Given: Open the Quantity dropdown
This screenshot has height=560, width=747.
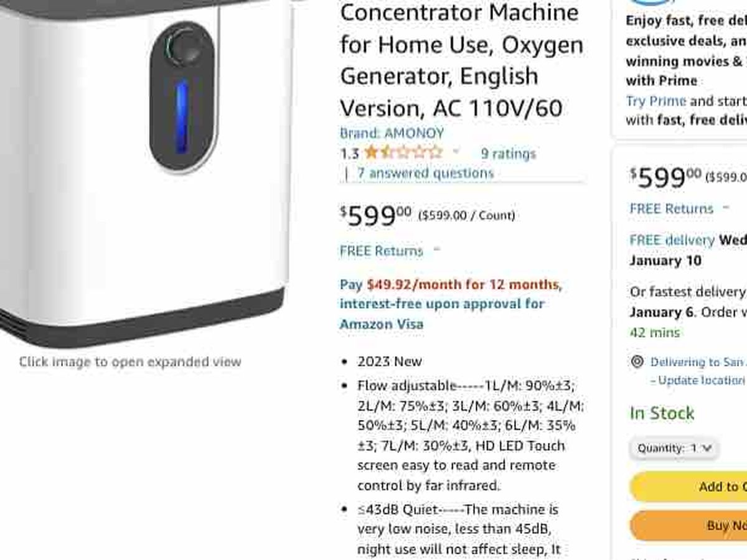Looking at the screenshot, I should point(674,448).
